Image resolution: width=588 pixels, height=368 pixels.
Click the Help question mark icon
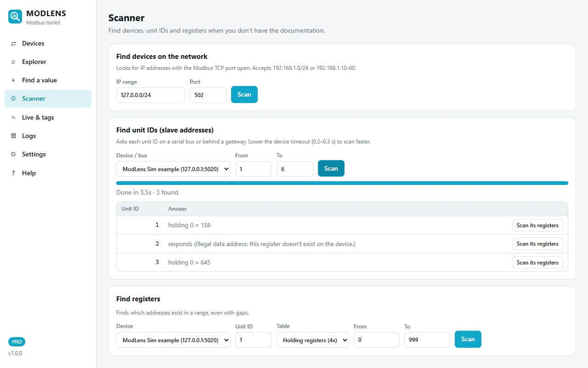(13, 173)
